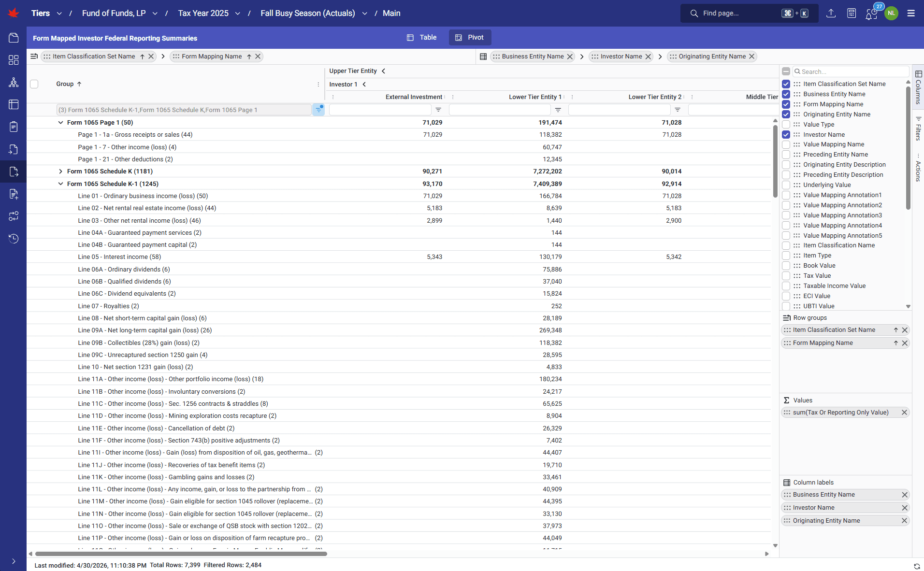Expand the left sidebar with bottom arrow
The height and width of the screenshot is (571, 924).
click(x=14, y=561)
